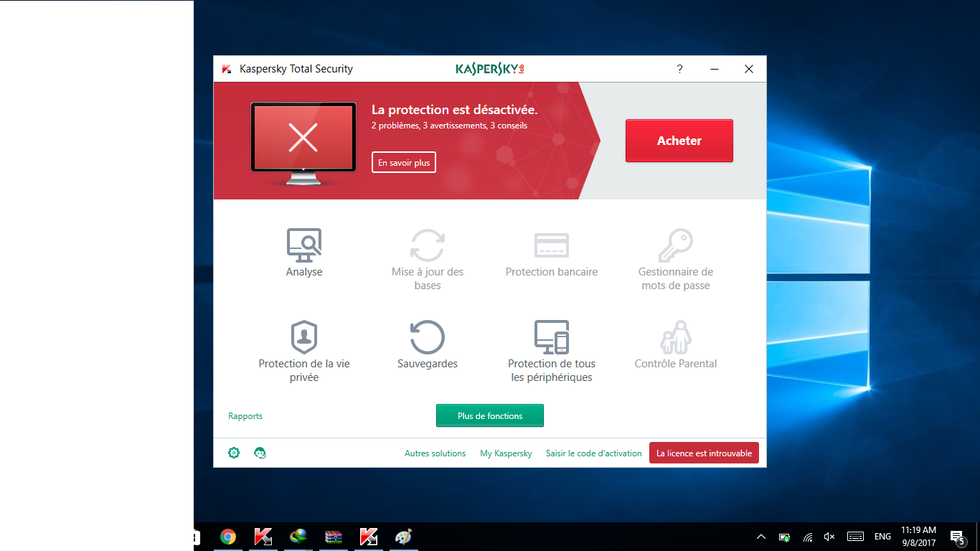Open the Contrôle Parental tile
The width and height of the screenshot is (980, 551).
pos(676,344)
